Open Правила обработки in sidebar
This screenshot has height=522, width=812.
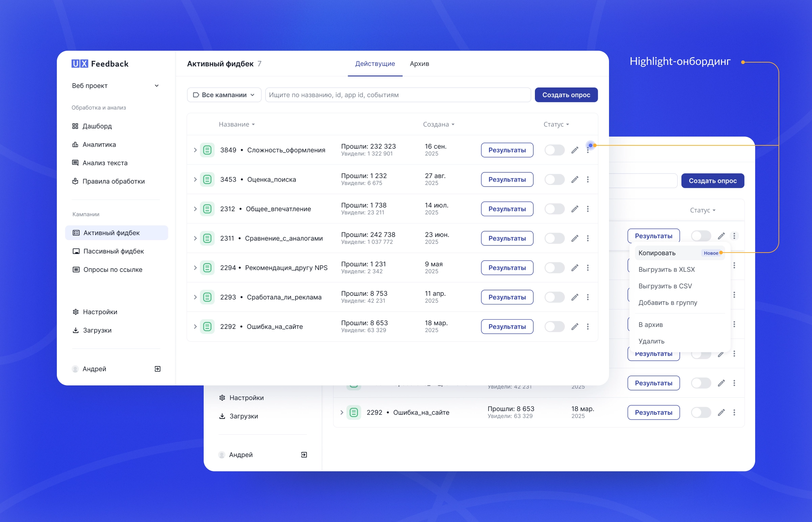coord(109,181)
